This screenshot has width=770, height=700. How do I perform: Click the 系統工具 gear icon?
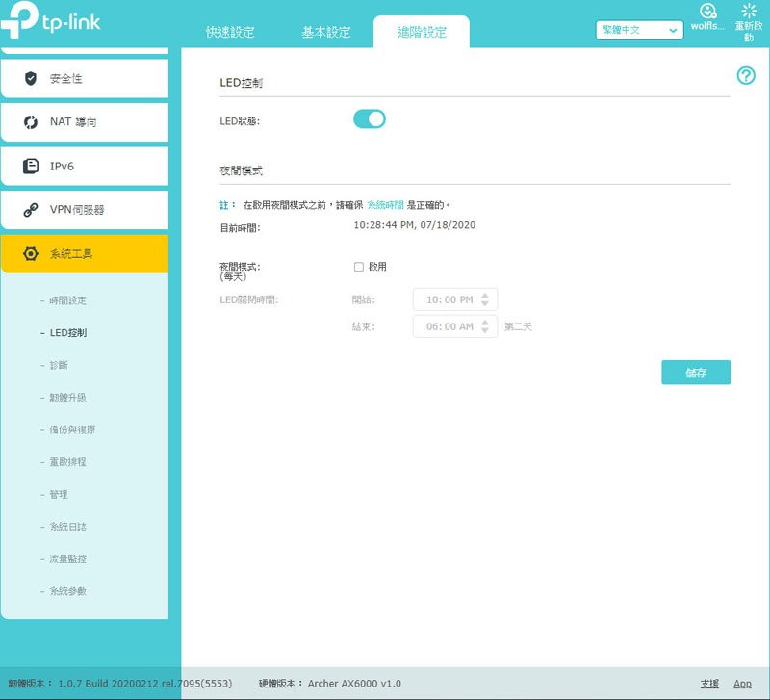[31, 254]
